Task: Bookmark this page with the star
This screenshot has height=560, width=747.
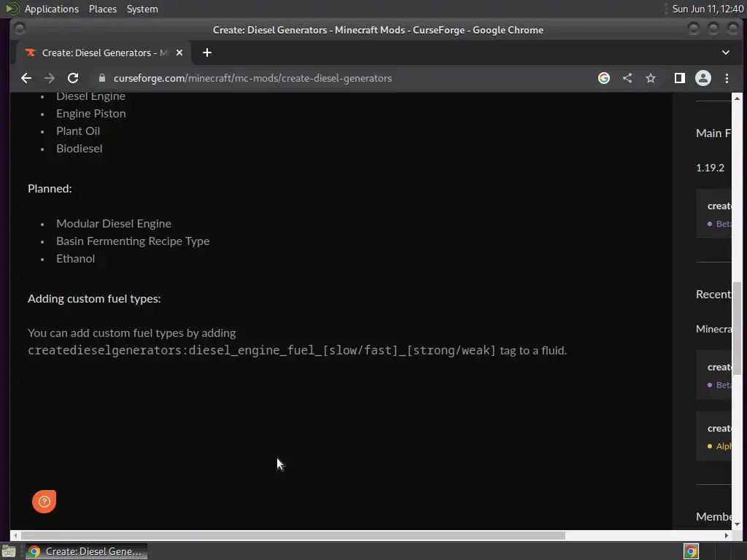Action: point(651,78)
